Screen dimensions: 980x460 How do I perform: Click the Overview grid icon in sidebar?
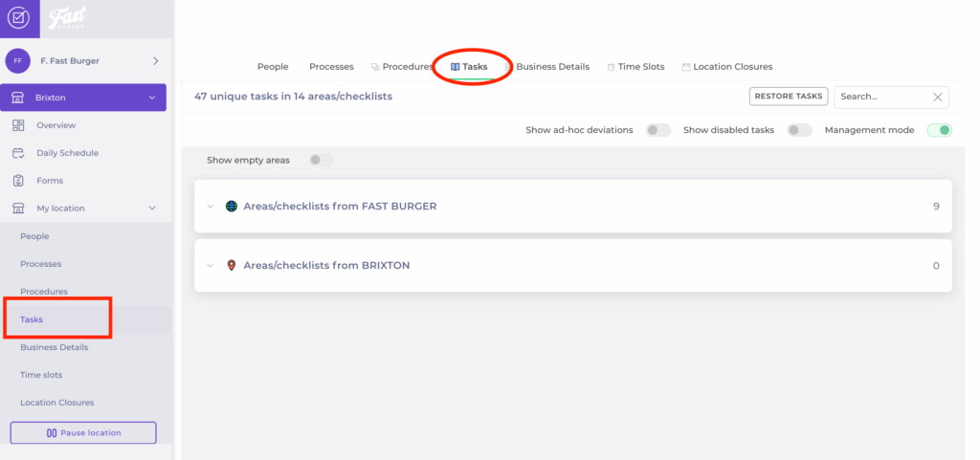click(18, 125)
